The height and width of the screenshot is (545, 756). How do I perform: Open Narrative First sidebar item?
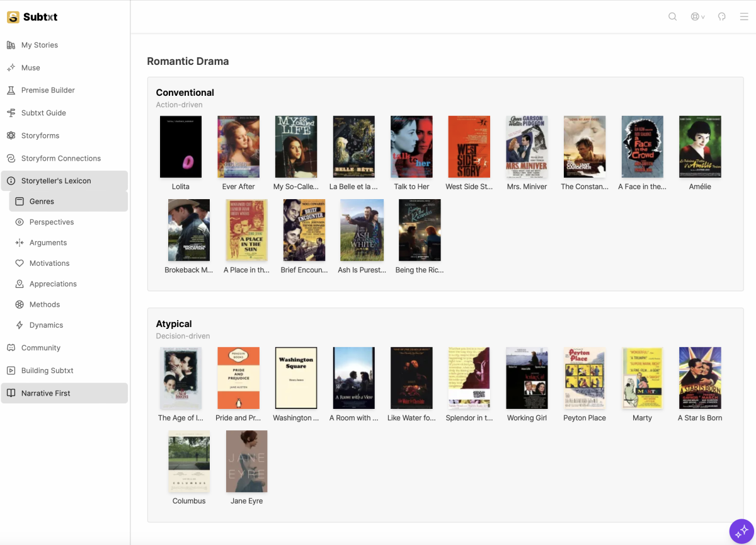click(x=64, y=393)
